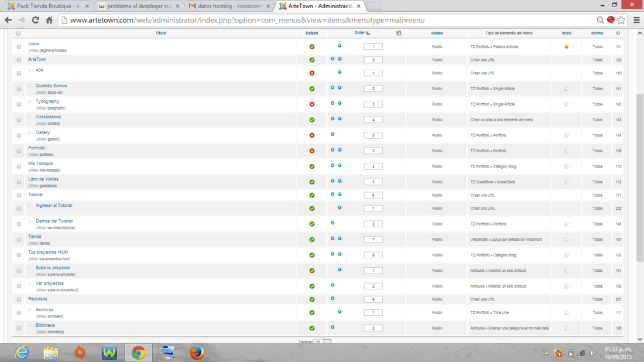The height and width of the screenshot is (362, 644).
Task: Open the Contáctanos menu item
Action: pyautogui.click(x=48, y=117)
